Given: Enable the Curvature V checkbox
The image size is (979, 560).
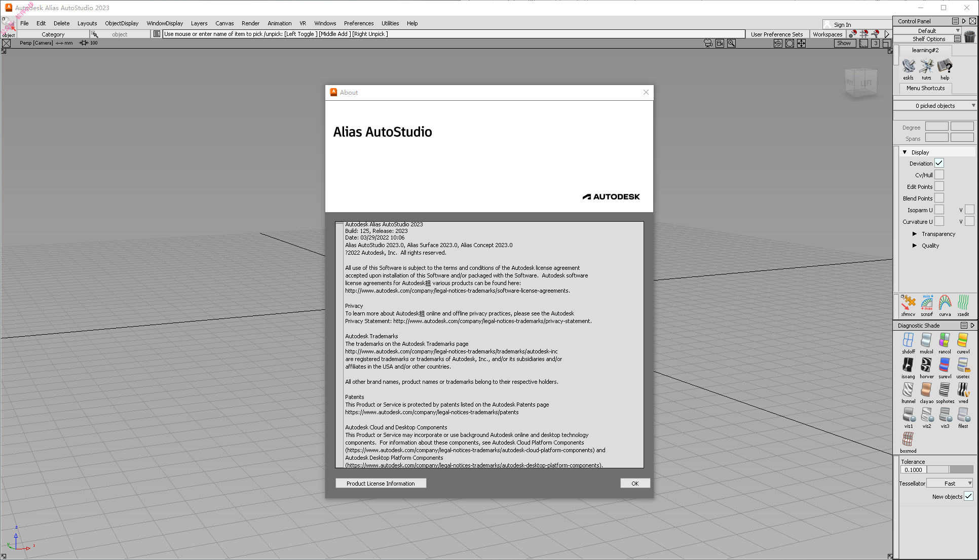Looking at the screenshot, I should click(969, 221).
